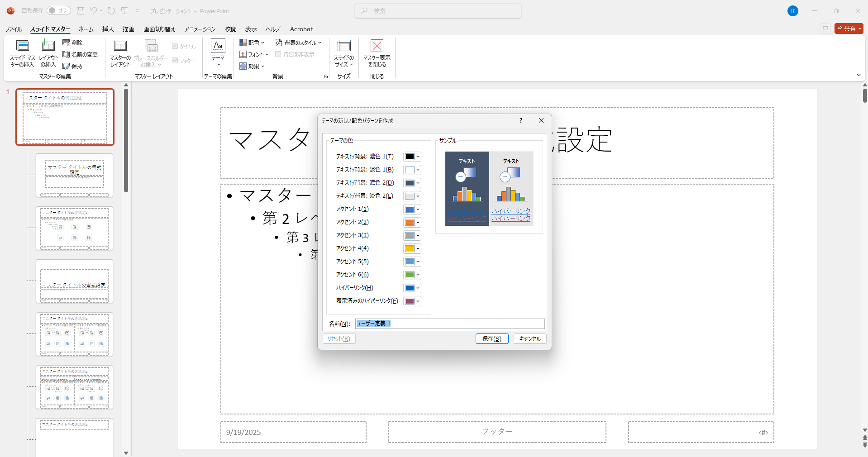The image size is (868, 457).
Task: Open the Themes (テーマ) gallery icon
Action: 218,46
